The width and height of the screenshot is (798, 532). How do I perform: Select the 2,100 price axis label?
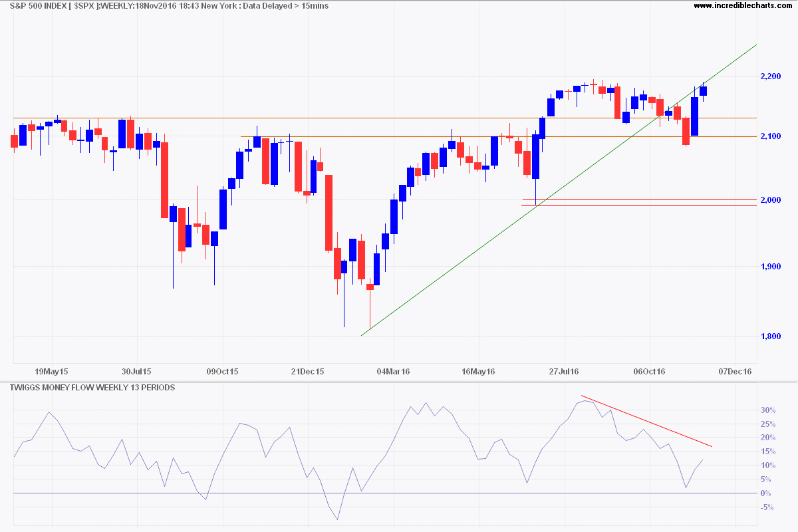tap(772, 136)
